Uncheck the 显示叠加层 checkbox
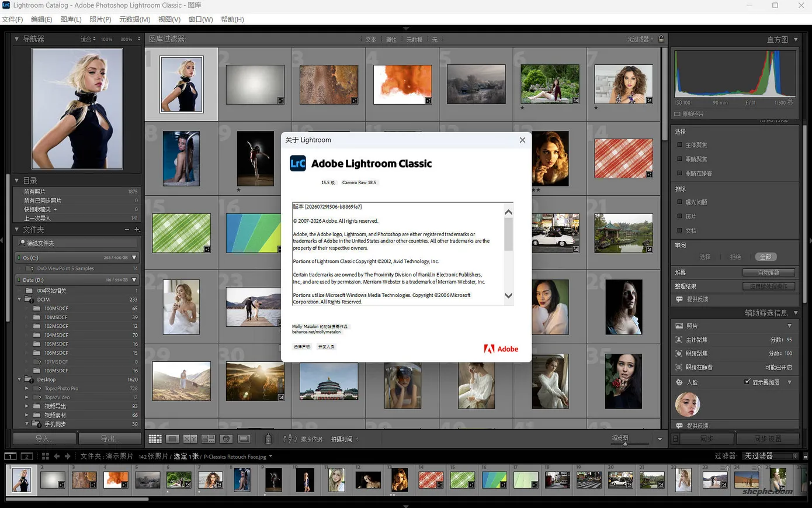The height and width of the screenshot is (508, 812). pyautogui.click(x=747, y=382)
